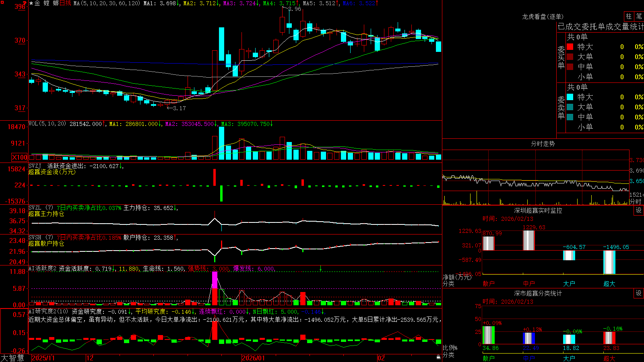
Task: Click 深圳超赢实时监控 panel title
Action: (x=538, y=210)
